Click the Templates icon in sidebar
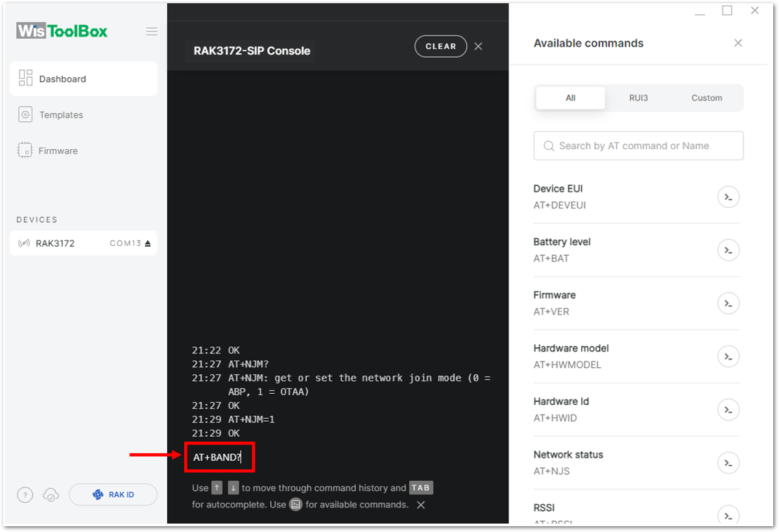The image size is (779, 532). (25, 115)
